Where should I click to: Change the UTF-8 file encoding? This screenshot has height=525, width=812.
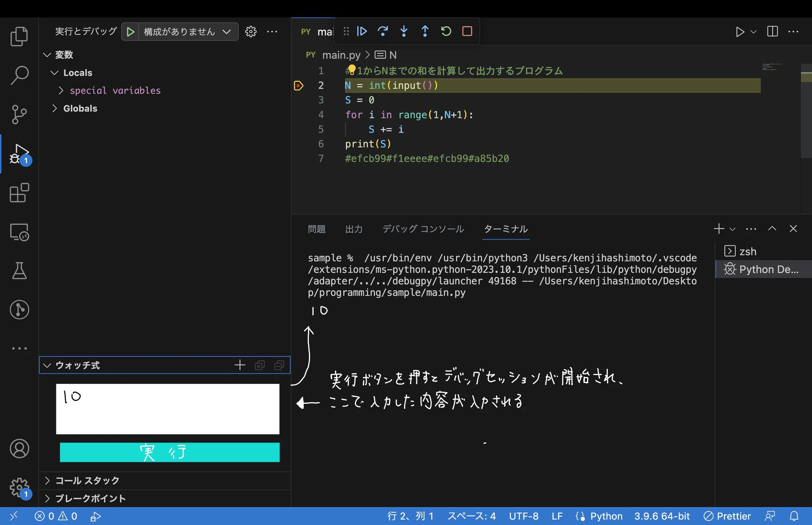[523, 516]
